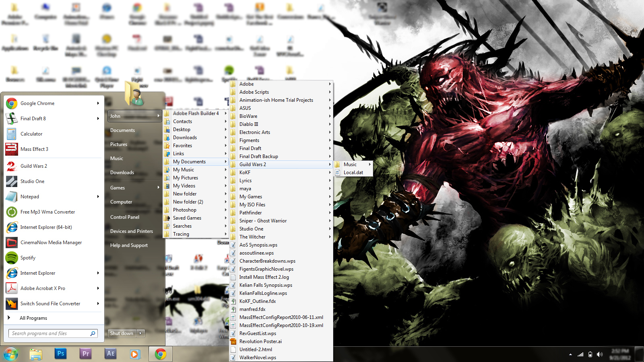
Task: Show hidden system tray icons
Action: pos(570,354)
